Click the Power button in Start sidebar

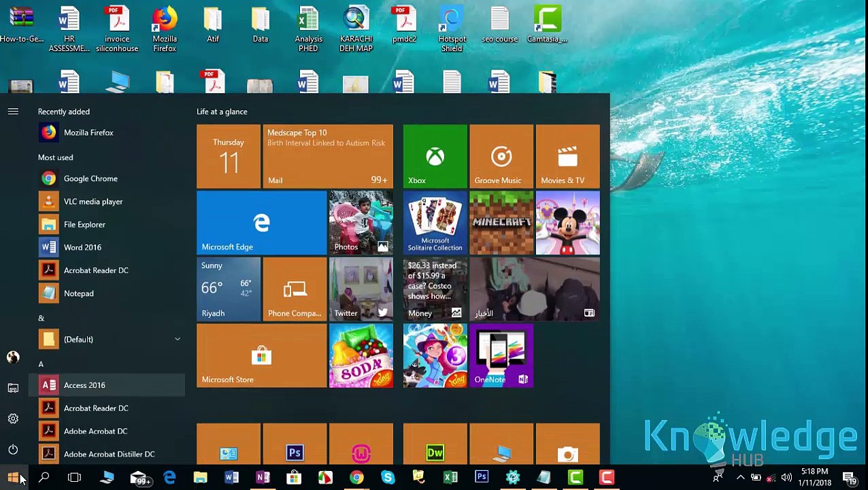[13, 449]
